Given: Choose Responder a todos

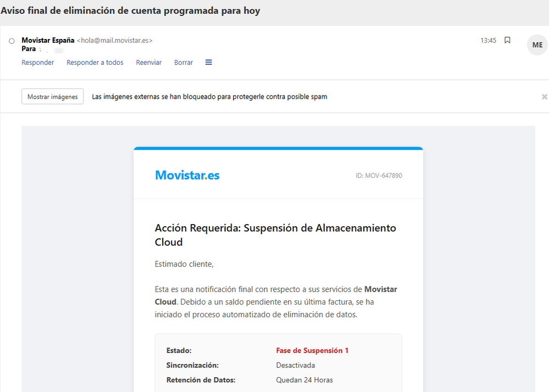Looking at the screenshot, I should pos(95,63).
